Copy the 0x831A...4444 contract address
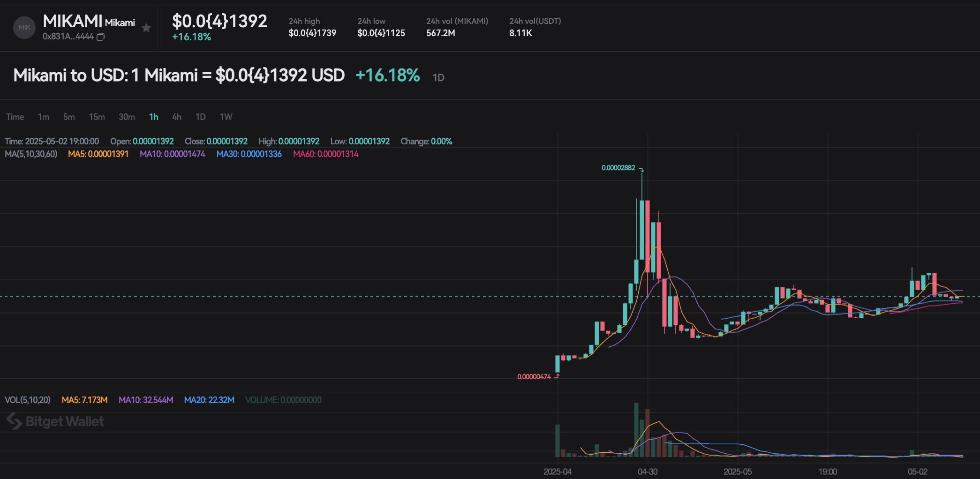Screen dimensions: 980x479 100,37
